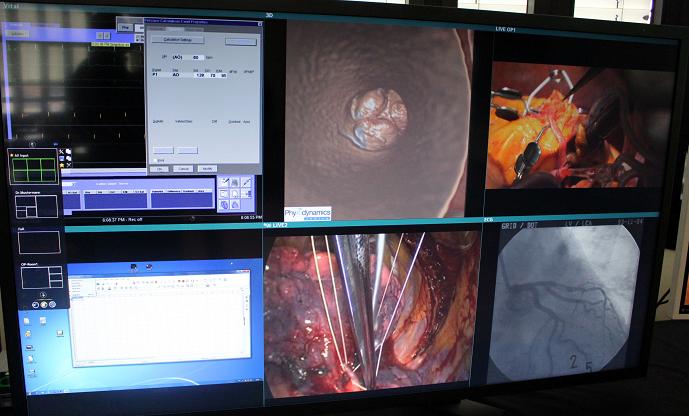Click the button at dialog top right
Screen dimensions: 689x416
[241, 42]
